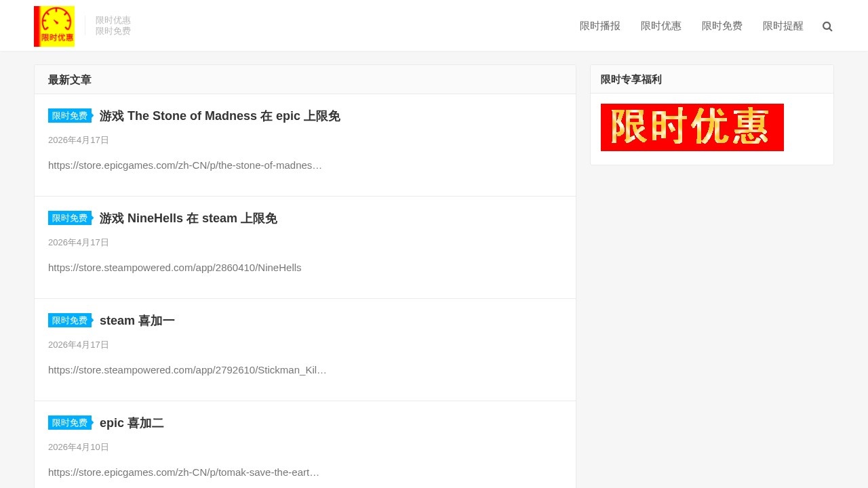
Task: Click the red 限时优惠 sidebar banner
Action: pos(692,127)
